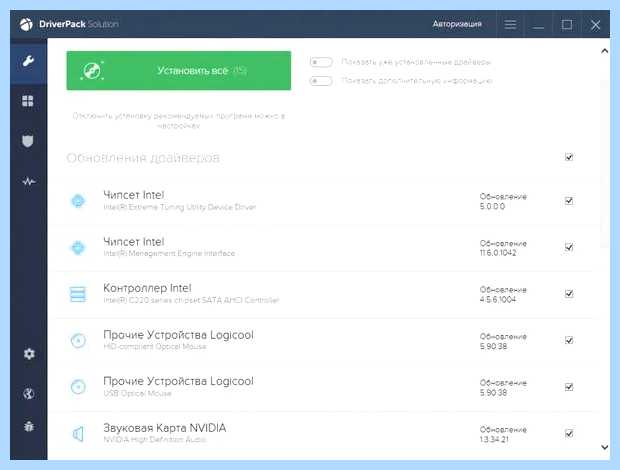Maximize the DriverPack window
This screenshot has height=470, width=620.
tap(567, 25)
